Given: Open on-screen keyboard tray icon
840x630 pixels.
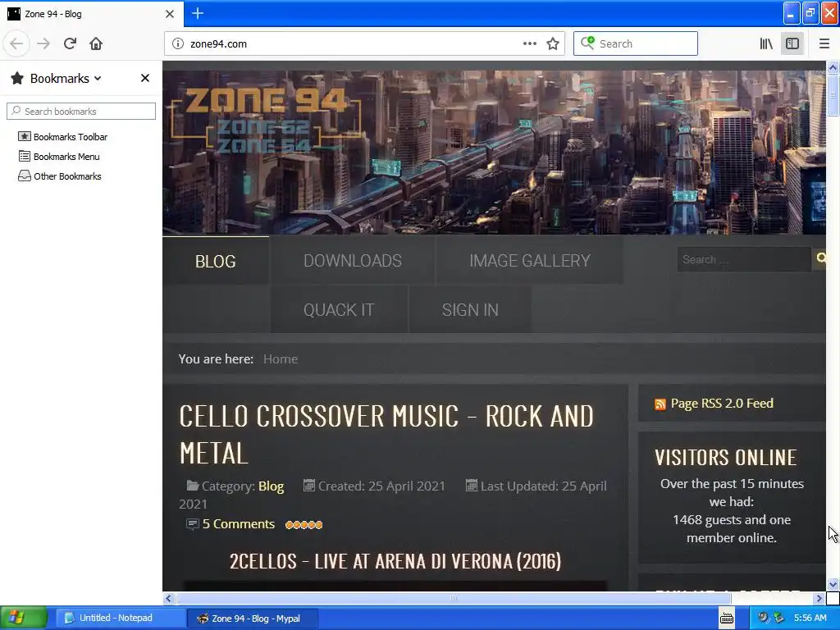Looking at the screenshot, I should pos(727,619).
